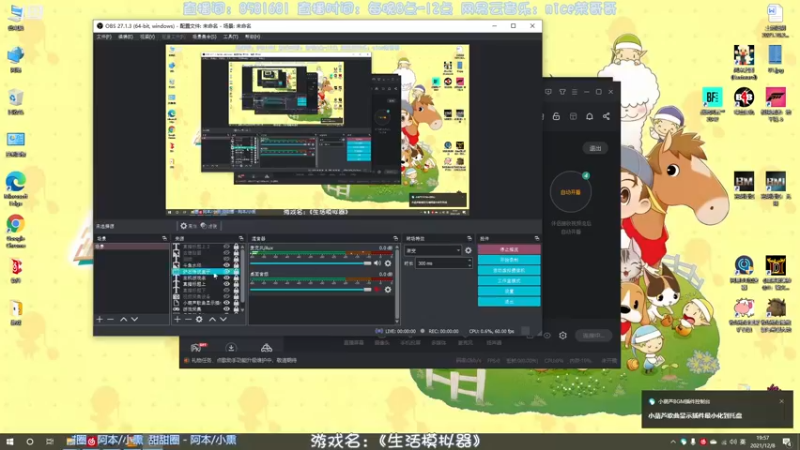Hide the 游戏采集 source with its eye icon
Image resolution: width=800 pixels, height=450 pixels.
point(227,309)
